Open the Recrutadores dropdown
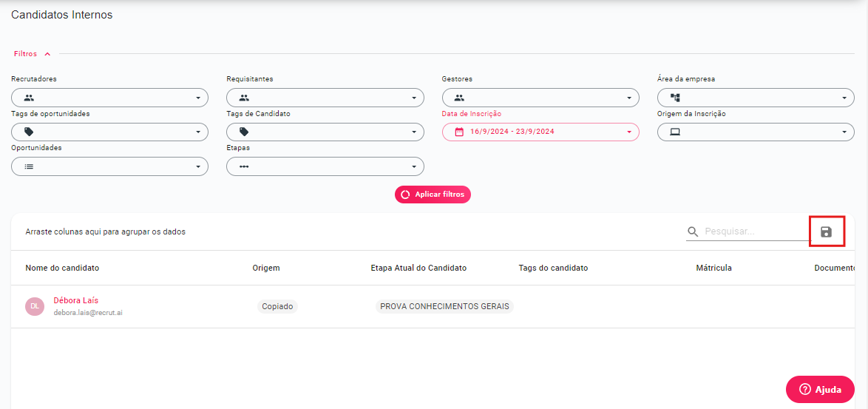 (197, 98)
